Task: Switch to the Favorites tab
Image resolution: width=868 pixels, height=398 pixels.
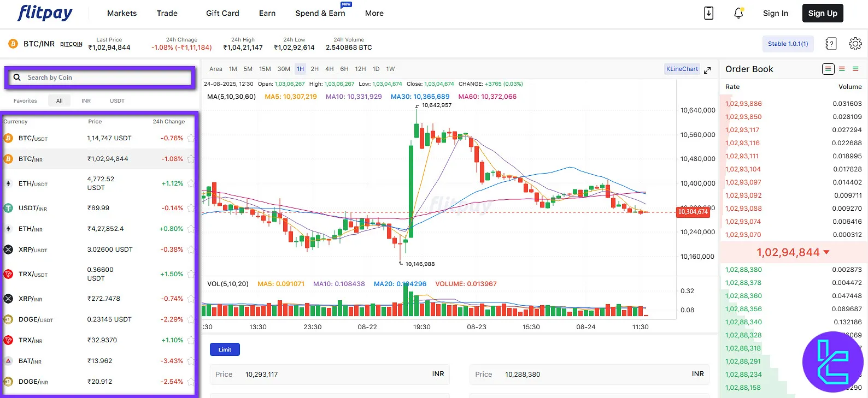Action: pyautogui.click(x=25, y=101)
